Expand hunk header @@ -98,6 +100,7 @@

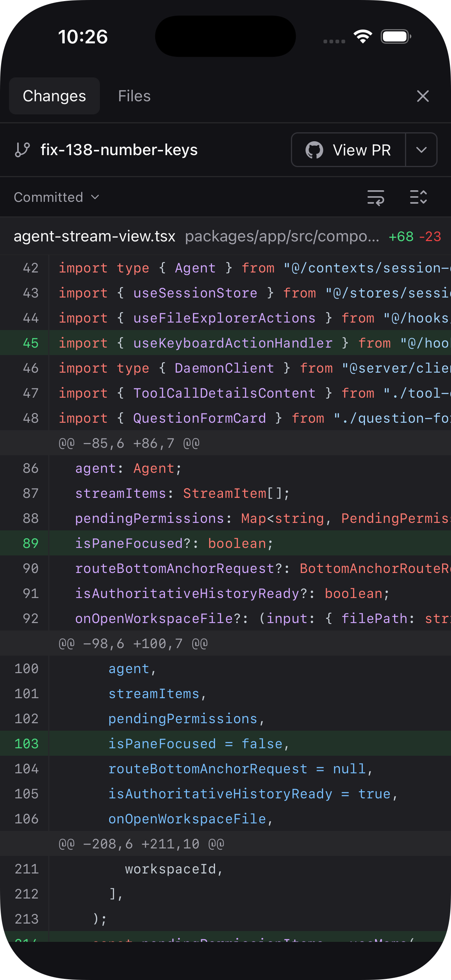point(133,644)
